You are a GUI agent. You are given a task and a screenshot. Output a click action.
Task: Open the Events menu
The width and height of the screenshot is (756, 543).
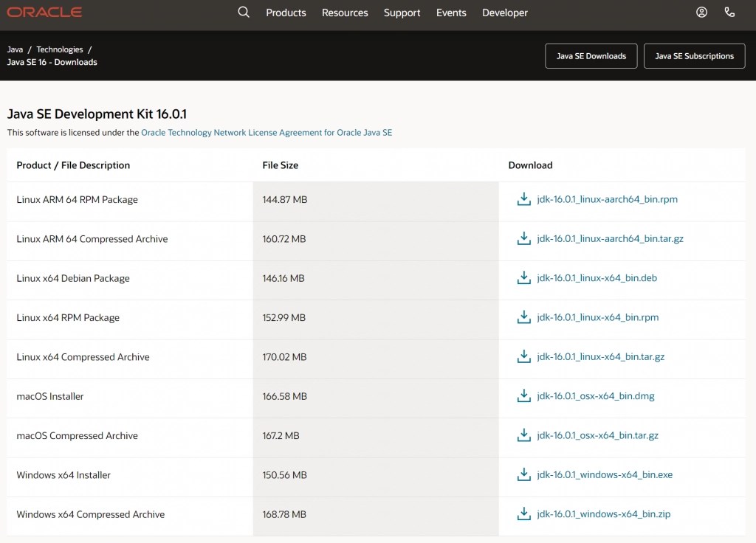(451, 13)
